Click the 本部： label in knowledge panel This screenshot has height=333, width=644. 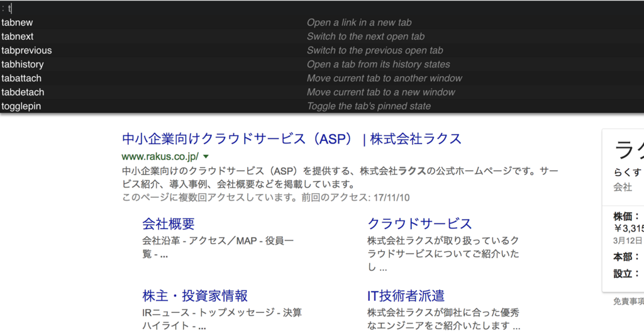(627, 257)
